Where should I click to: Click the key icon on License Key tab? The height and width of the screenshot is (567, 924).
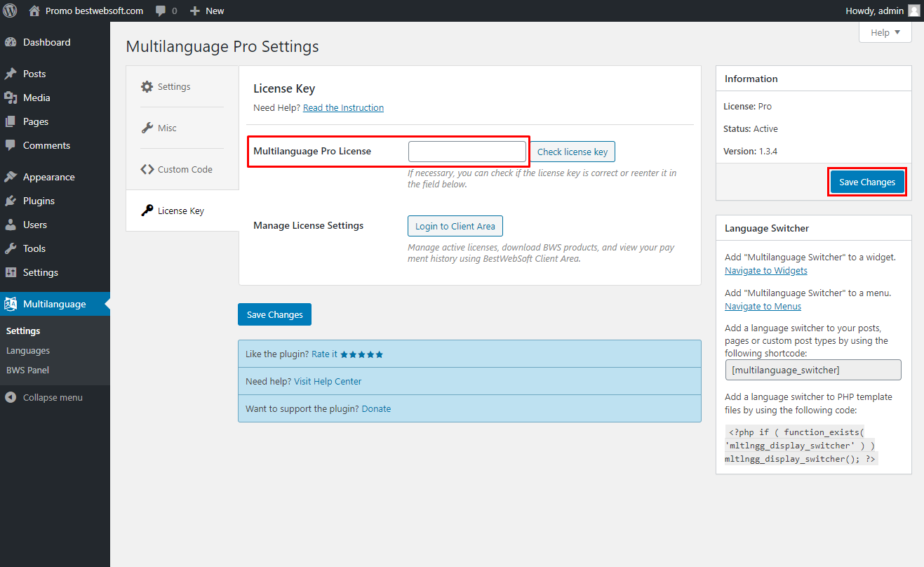click(147, 211)
